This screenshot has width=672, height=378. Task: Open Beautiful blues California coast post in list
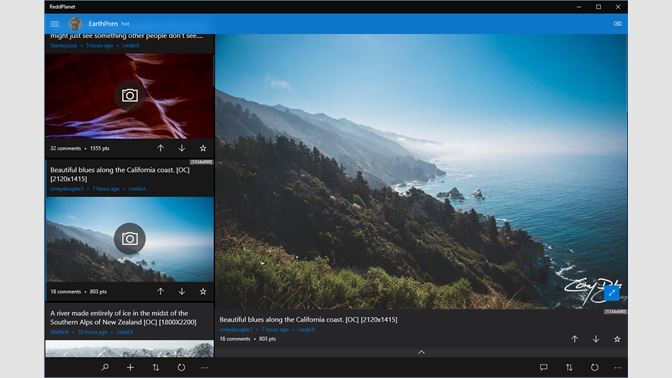pos(120,174)
